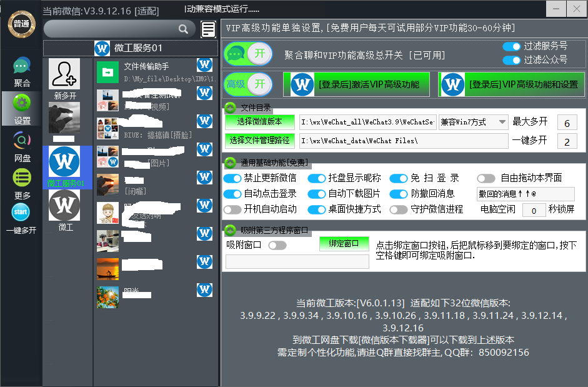Click W icon on the [闭嘴] chat row
Viewport: 588px width, 387px height.
(205, 177)
